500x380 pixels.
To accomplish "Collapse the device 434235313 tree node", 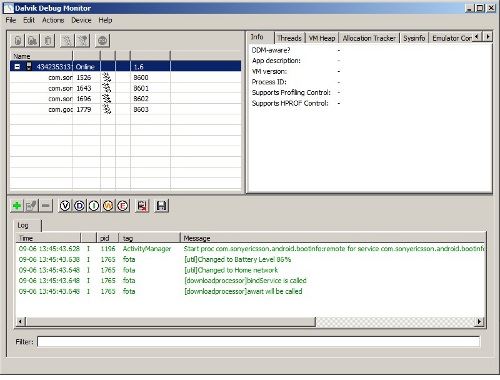I will click(x=17, y=66).
